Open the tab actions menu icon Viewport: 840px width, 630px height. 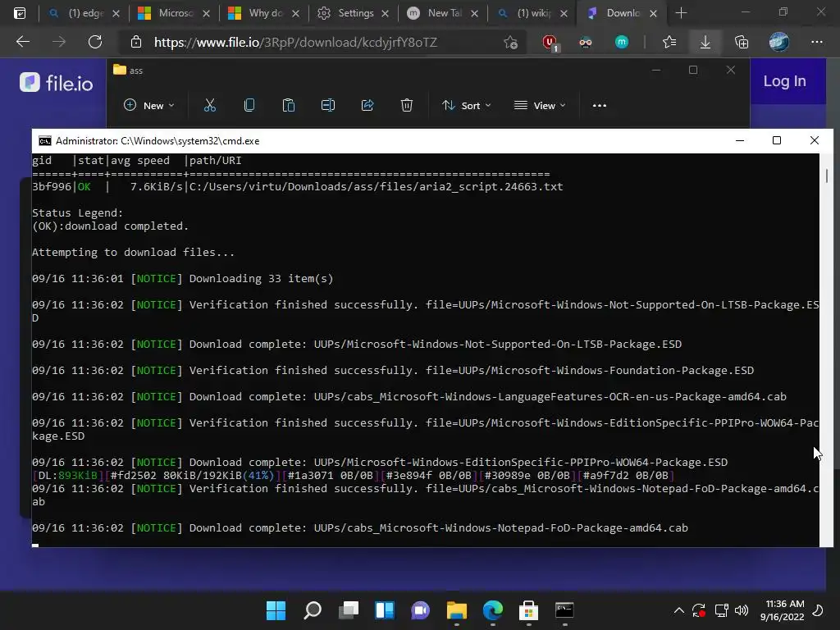[x=20, y=13]
